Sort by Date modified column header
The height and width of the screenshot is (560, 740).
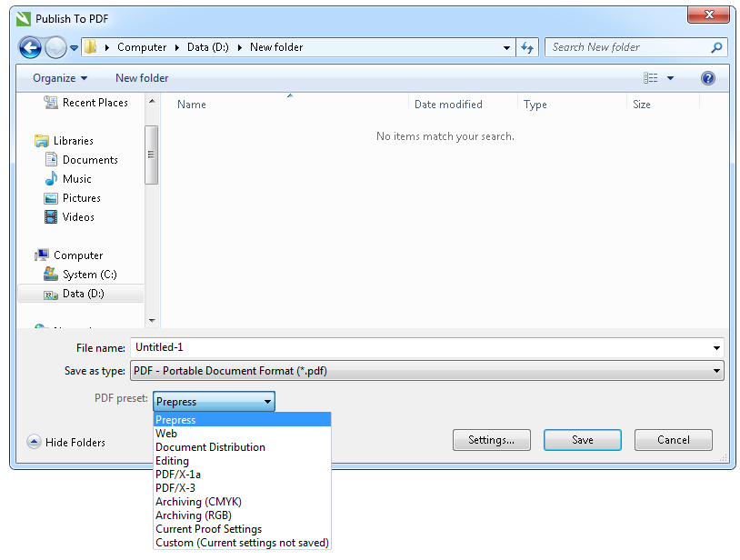[x=448, y=105]
